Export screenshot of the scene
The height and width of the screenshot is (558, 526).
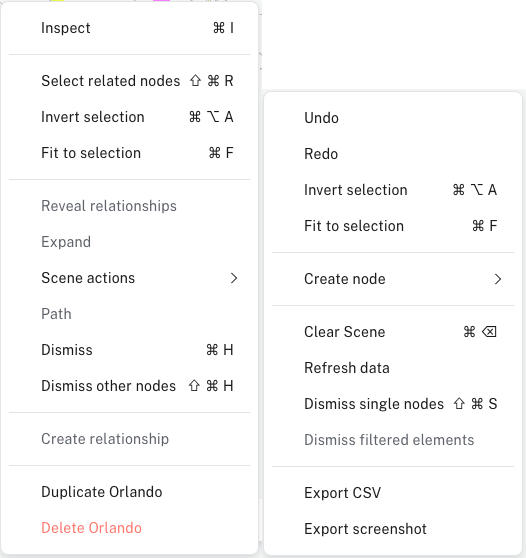click(x=393, y=529)
